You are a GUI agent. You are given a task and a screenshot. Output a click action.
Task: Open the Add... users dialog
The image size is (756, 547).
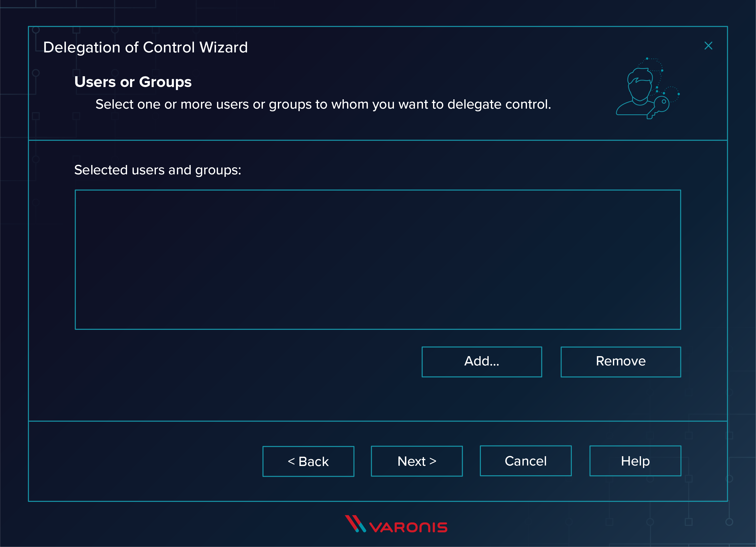tap(481, 362)
